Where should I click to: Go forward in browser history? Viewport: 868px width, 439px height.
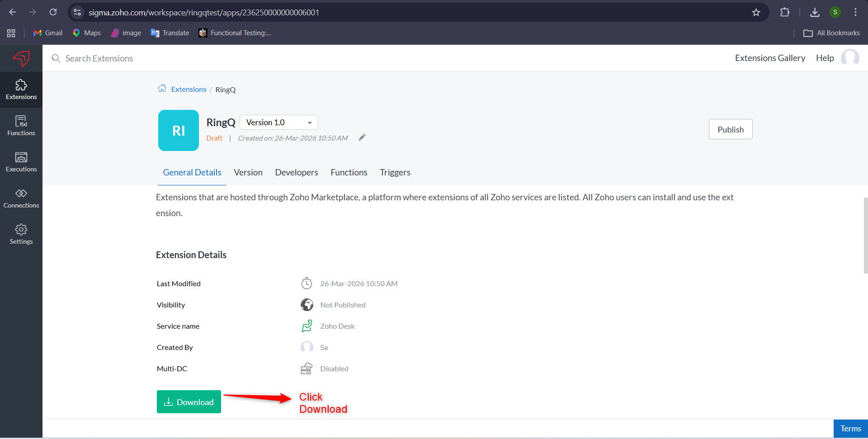33,12
